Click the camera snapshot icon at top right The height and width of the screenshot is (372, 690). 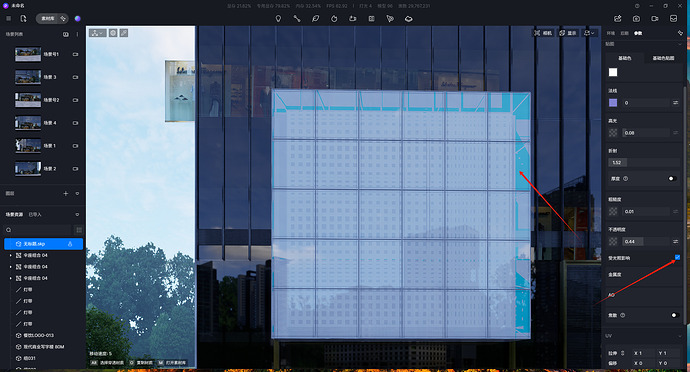636,18
